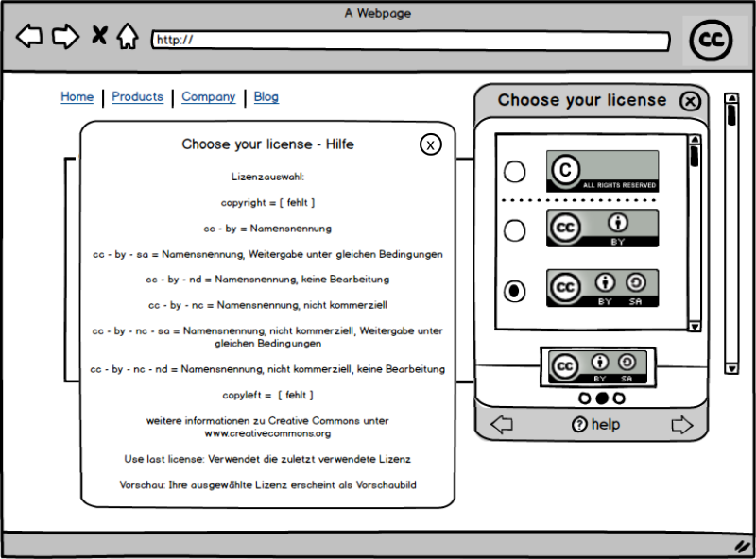Click the question-mark help icon in the dialog footer
Image resolution: width=756 pixels, height=559 pixels.
[x=579, y=425]
